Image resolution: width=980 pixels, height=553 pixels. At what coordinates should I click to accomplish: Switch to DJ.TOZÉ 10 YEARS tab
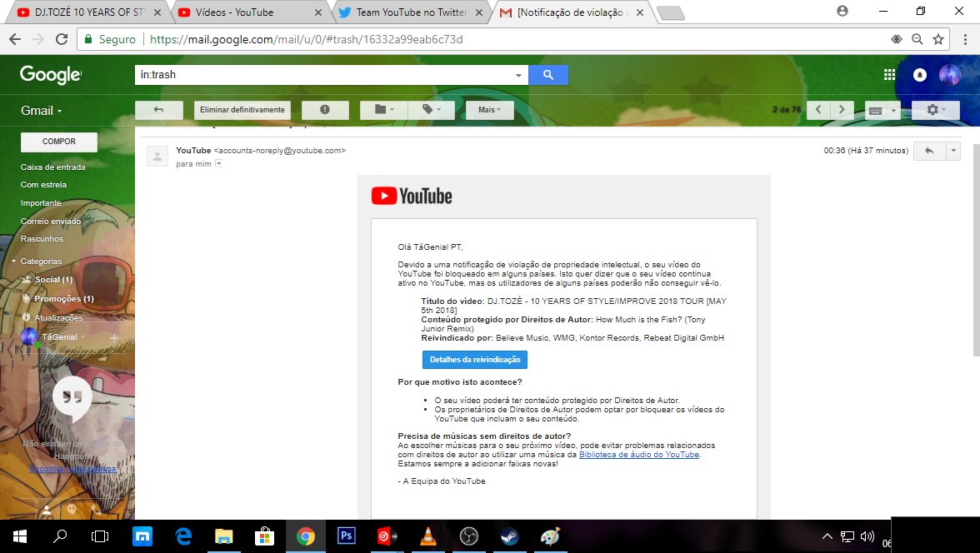click(x=87, y=12)
